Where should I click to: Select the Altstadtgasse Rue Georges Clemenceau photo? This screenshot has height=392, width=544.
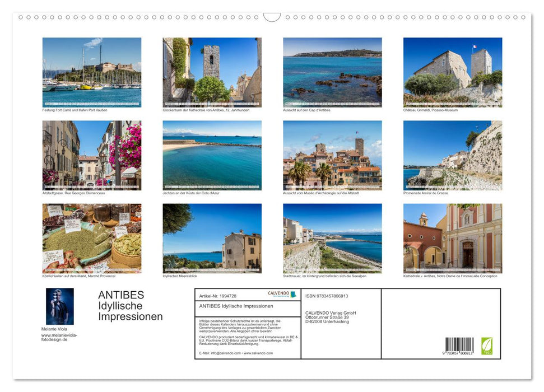click(x=91, y=155)
